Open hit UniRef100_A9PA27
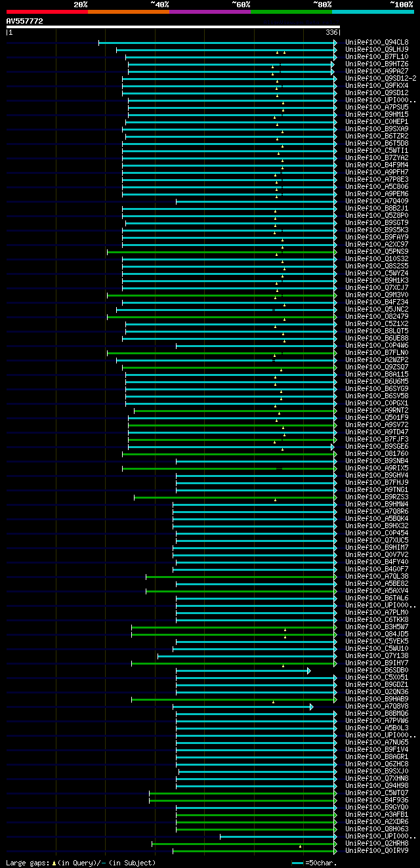Screen dimensions: 420x868 coord(377,72)
